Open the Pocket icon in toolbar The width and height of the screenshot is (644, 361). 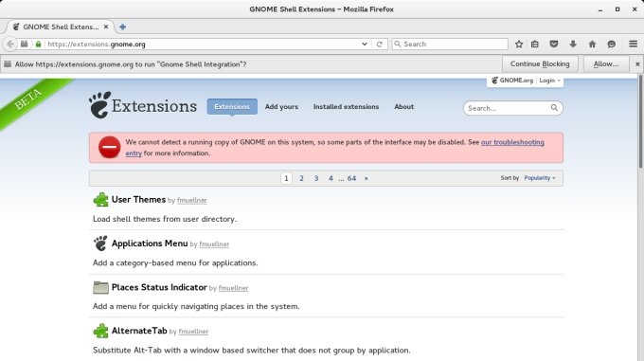[x=554, y=44]
